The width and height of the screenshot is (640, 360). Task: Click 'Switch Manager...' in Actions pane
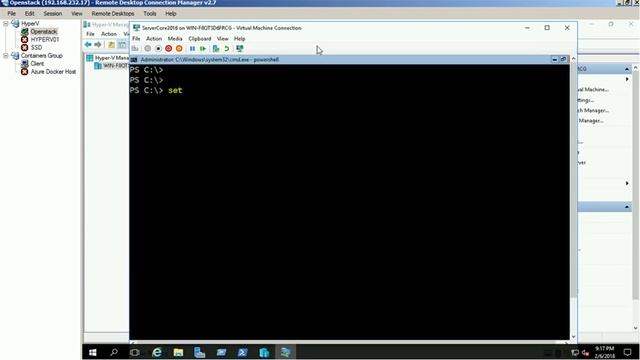click(593, 111)
